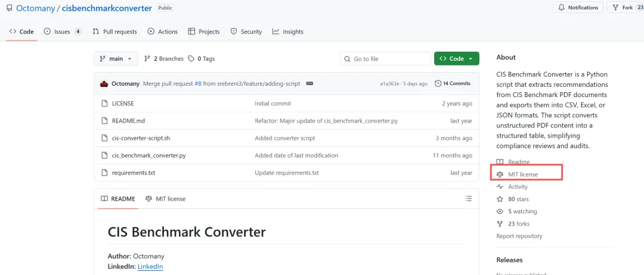
Task: Open the Octomany owner link
Action: pos(36,8)
